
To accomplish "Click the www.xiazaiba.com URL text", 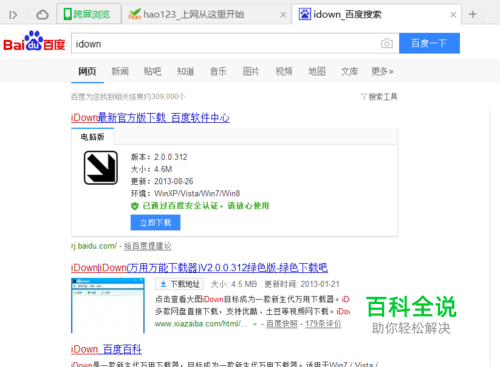I will pos(201,324).
